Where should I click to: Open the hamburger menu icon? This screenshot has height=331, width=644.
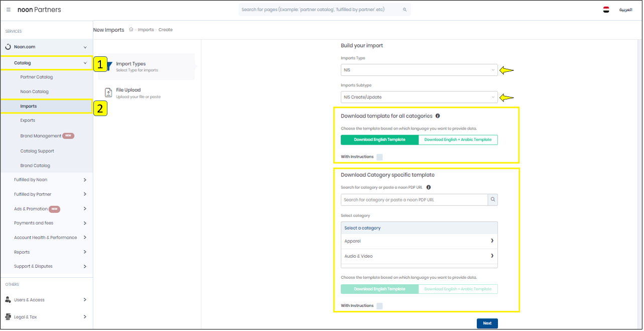(x=9, y=10)
